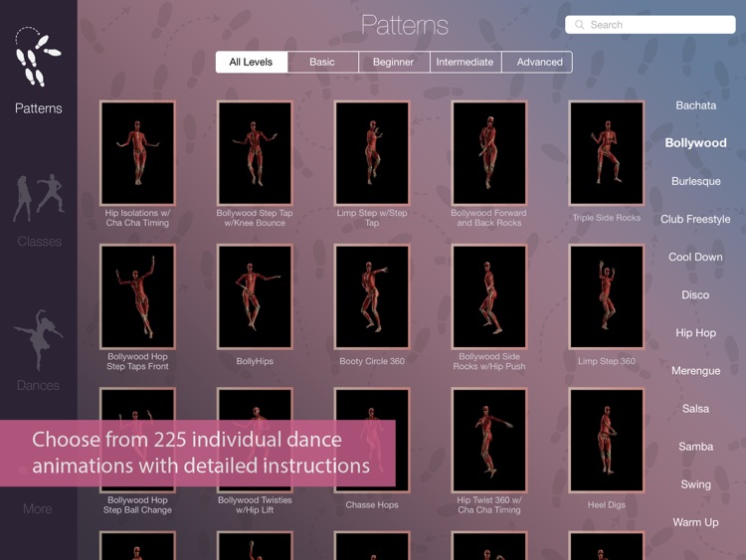This screenshot has height=560, width=746.
Task: Open the Dances sidebar icon
Action: point(38,340)
